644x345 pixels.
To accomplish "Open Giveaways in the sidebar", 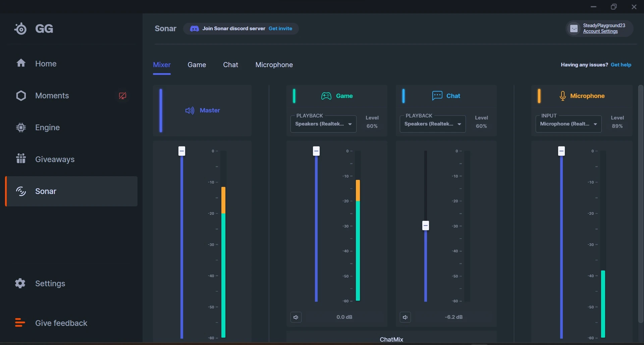I will [71, 159].
